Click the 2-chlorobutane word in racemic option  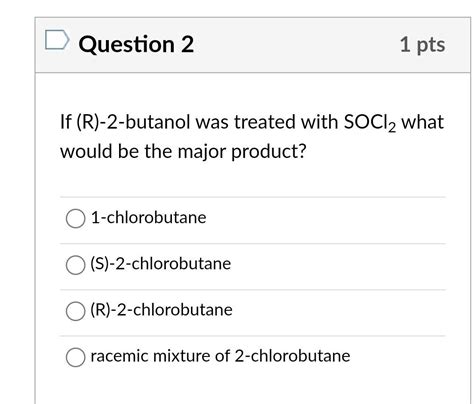coord(292,356)
